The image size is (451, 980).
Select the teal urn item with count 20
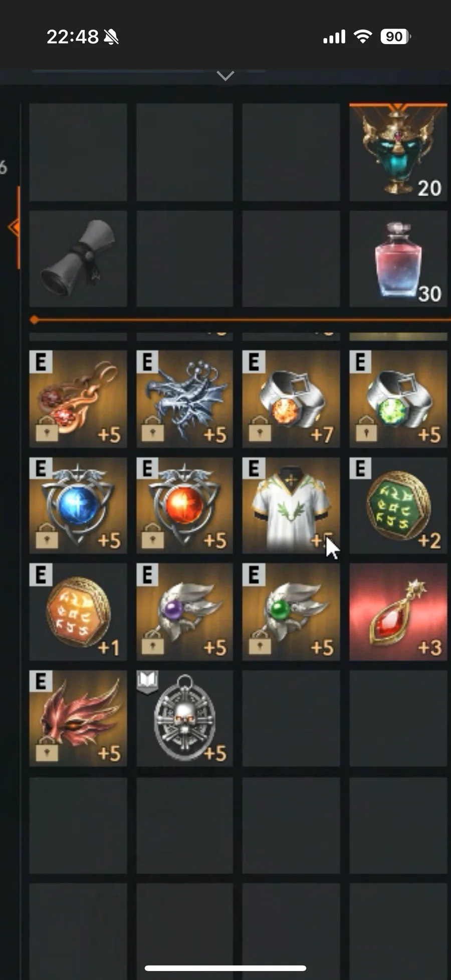coord(398,153)
